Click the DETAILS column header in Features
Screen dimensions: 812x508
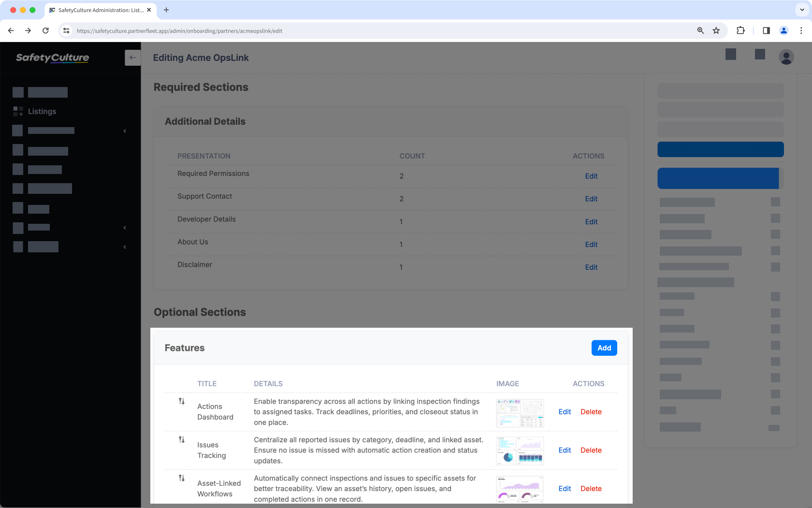tap(268, 384)
